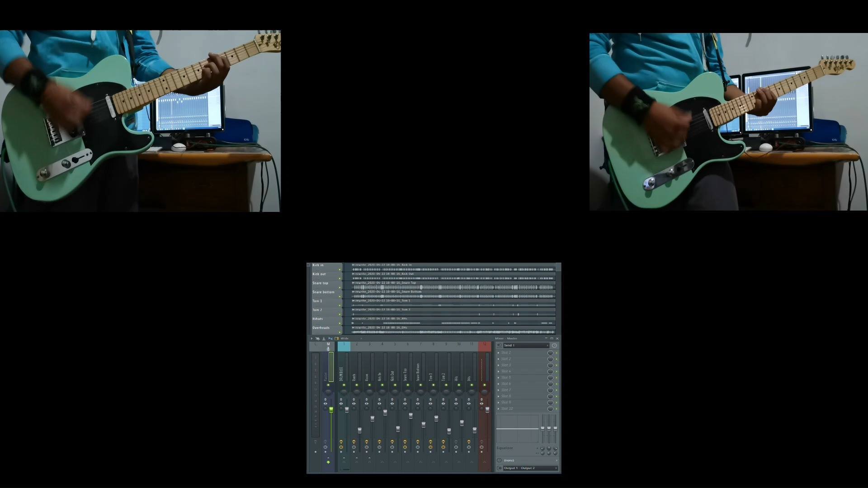The width and height of the screenshot is (868, 488).
Task: Mute the Overheads playlist track
Action: click(x=340, y=332)
